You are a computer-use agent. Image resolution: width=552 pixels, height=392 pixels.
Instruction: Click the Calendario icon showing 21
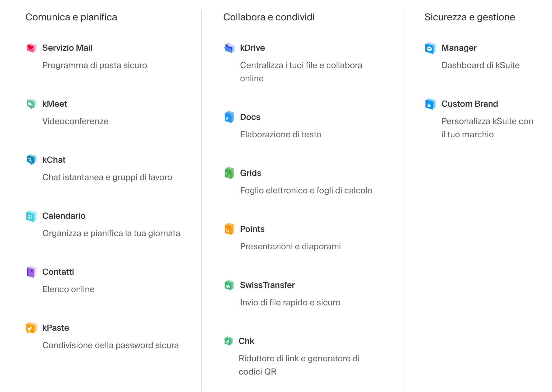pos(31,216)
